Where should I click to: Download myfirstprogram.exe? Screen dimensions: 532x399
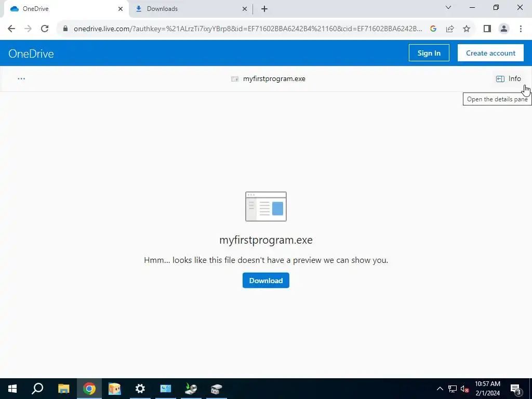pyautogui.click(x=266, y=280)
